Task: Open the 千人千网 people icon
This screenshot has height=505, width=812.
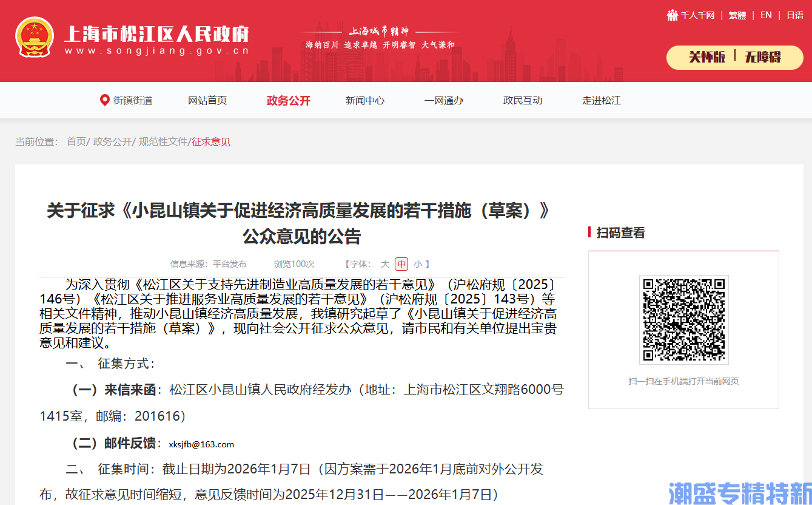Action: [672, 15]
